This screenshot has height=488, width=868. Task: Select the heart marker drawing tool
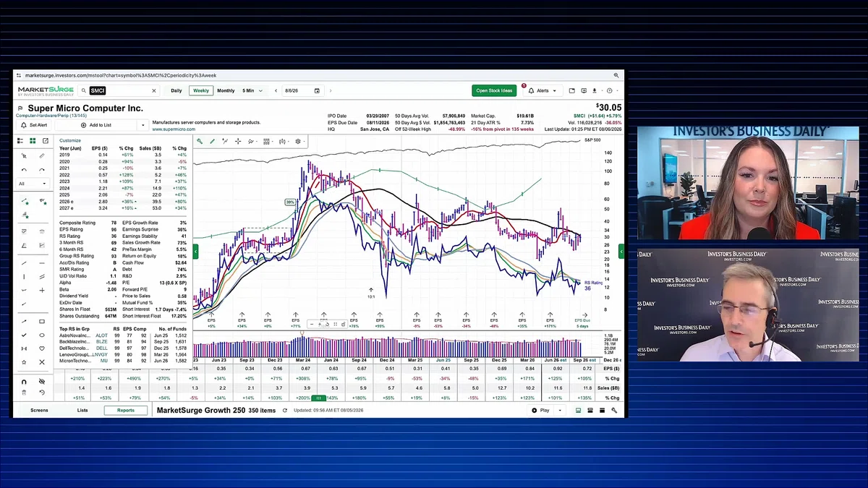[x=42, y=348]
